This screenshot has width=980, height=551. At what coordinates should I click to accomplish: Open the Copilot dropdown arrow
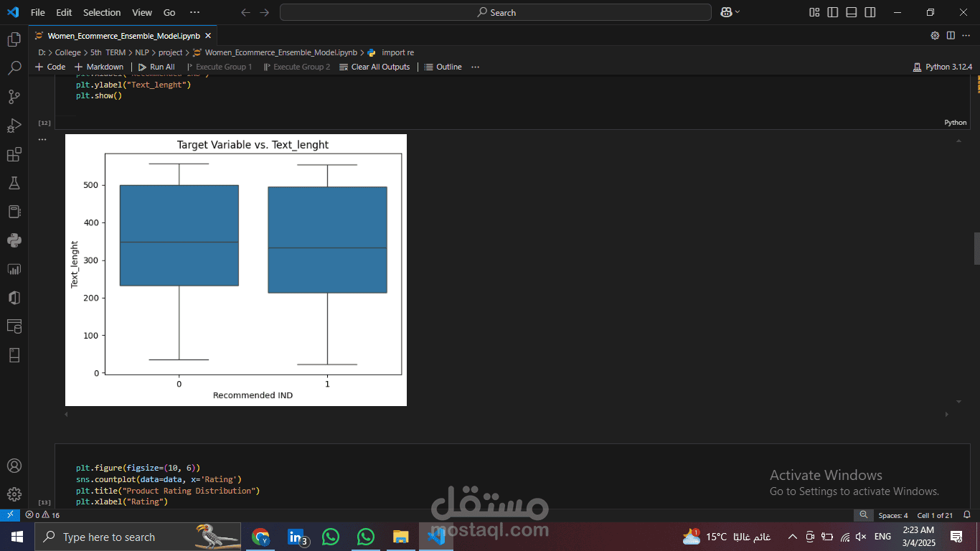pos(738,12)
